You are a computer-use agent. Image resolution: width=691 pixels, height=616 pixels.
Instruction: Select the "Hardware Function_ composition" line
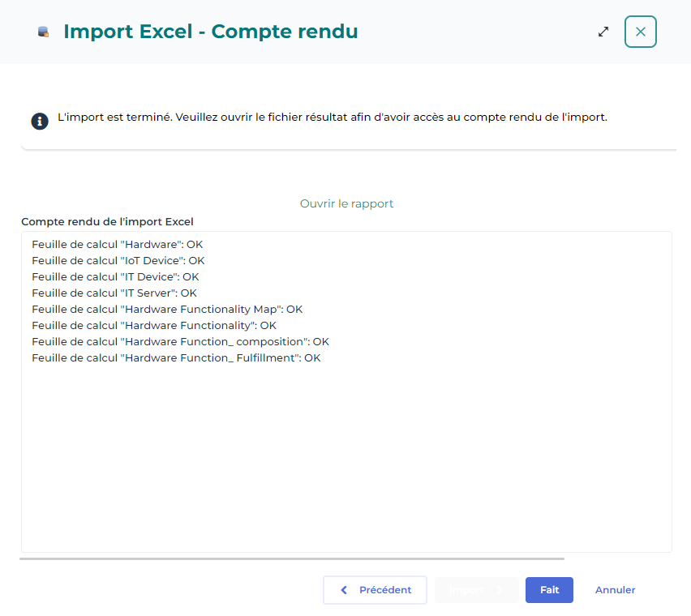pyautogui.click(x=180, y=341)
